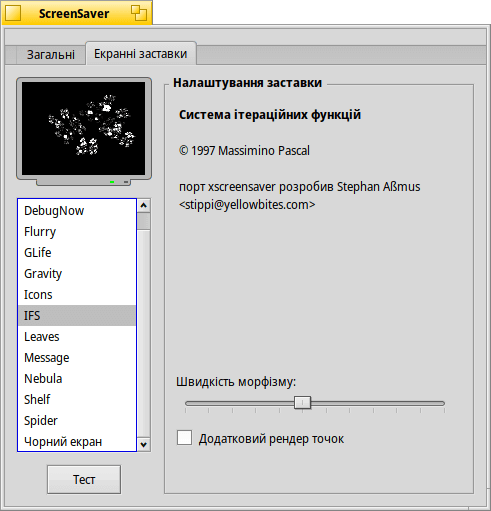The image size is (491, 511).
Task: Click the zoom icon in ScreenSaver title tab
Action: [138, 13]
